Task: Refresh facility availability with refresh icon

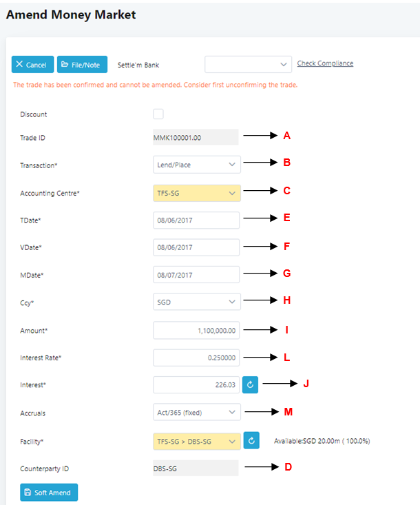Action: 251,441
